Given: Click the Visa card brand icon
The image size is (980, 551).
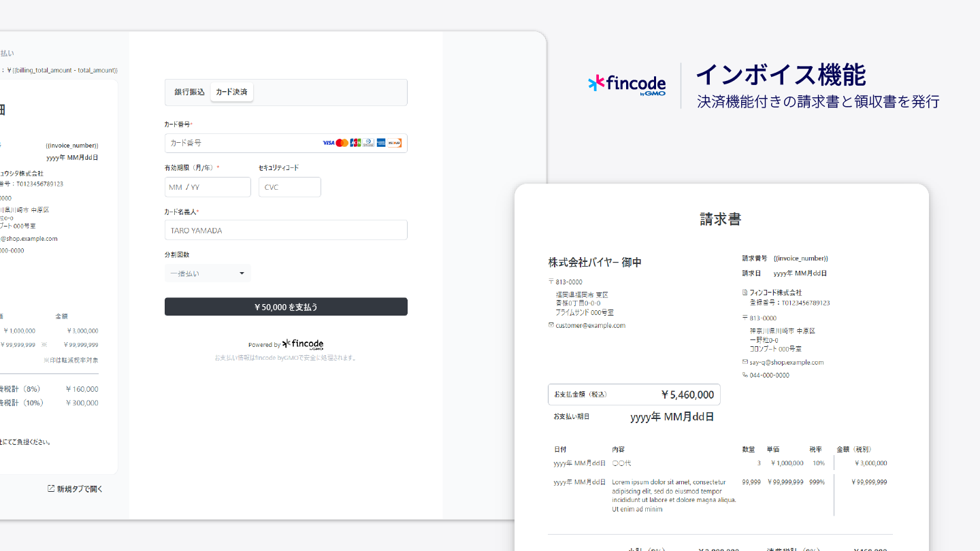Looking at the screenshot, I should 329,143.
